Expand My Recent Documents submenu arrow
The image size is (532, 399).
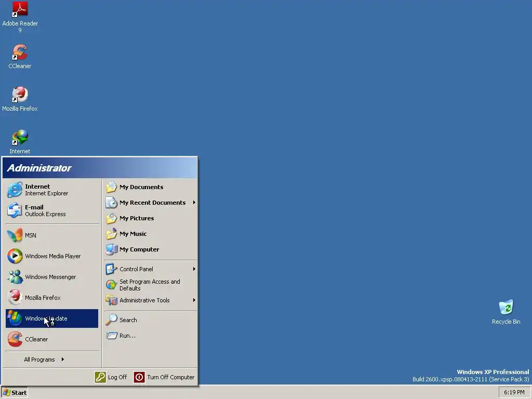(x=194, y=203)
